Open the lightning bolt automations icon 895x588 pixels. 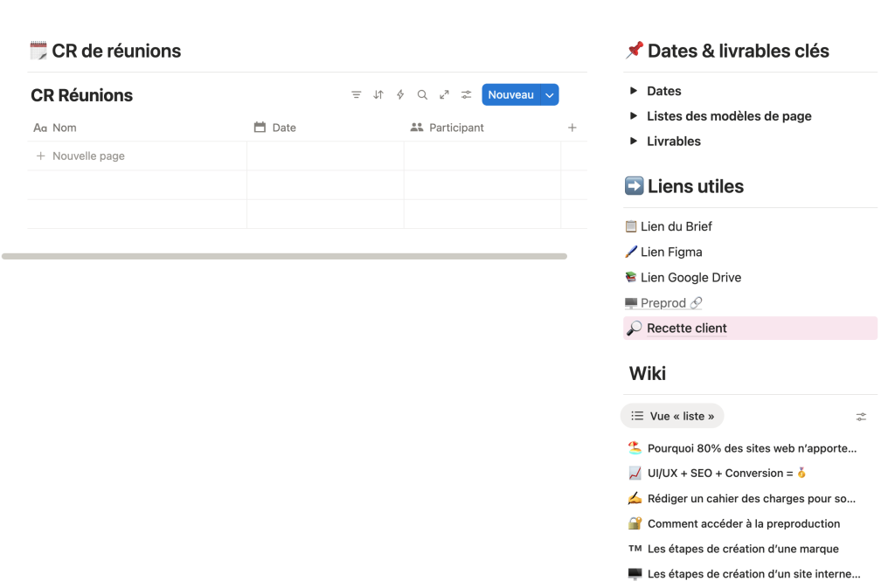coord(400,95)
